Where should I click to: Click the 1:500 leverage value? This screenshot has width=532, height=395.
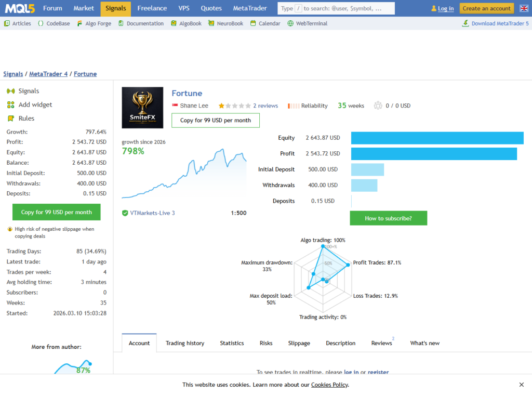[238, 213]
